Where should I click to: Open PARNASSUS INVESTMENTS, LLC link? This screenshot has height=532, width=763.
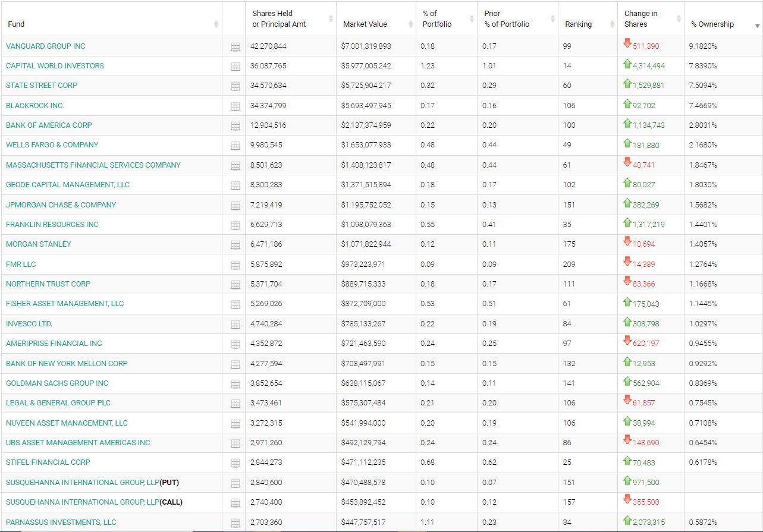tap(61, 522)
